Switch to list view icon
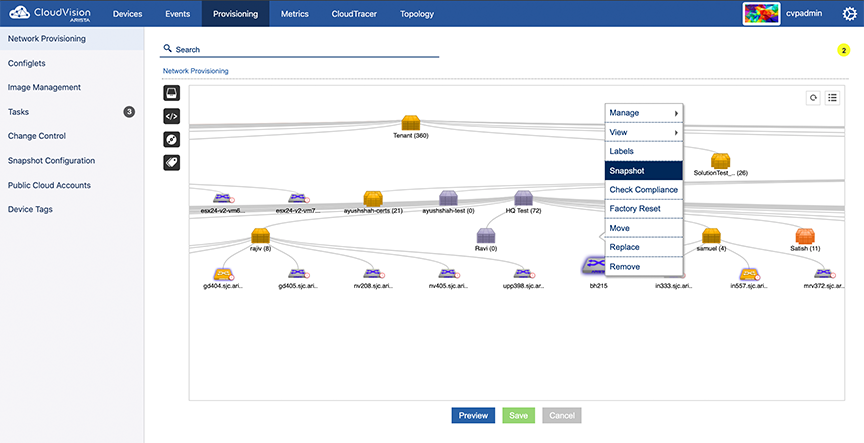864x443 pixels. click(x=832, y=98)
